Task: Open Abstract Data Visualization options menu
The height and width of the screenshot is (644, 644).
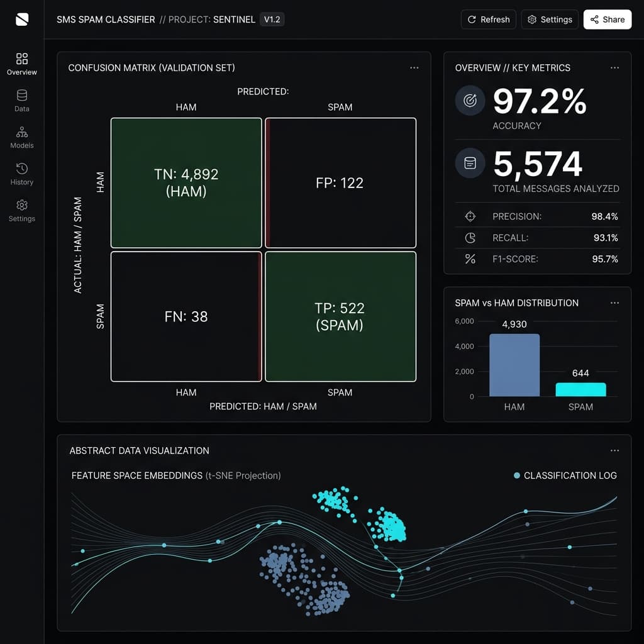Action: coord(614,450)
